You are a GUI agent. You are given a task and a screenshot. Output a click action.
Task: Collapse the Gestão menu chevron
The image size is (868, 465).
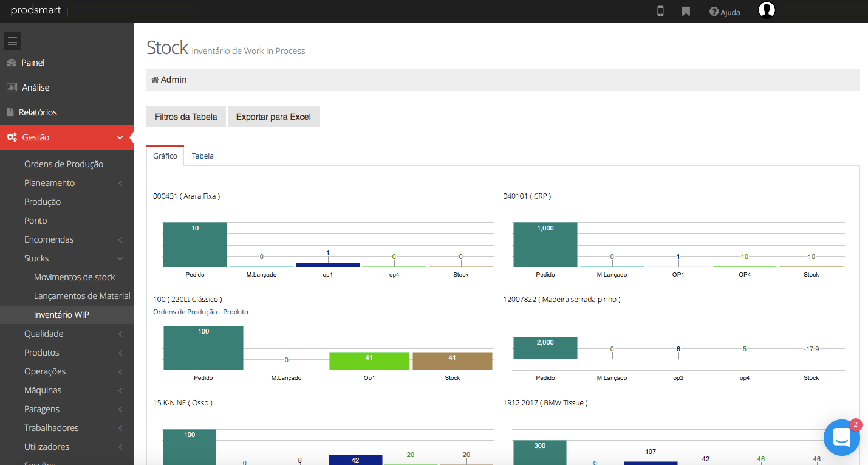[120, 138]
